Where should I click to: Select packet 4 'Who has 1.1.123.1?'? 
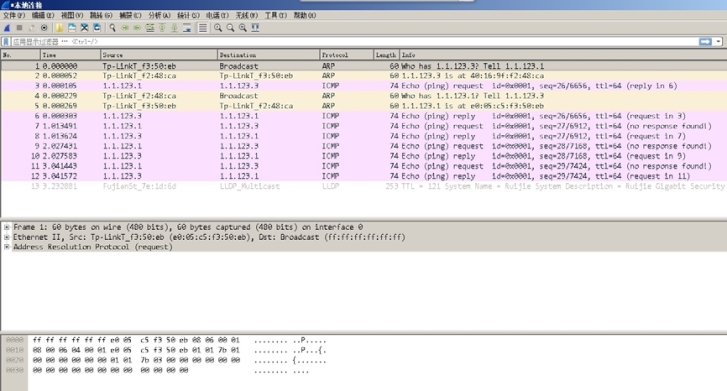click(x=364, y=96)
